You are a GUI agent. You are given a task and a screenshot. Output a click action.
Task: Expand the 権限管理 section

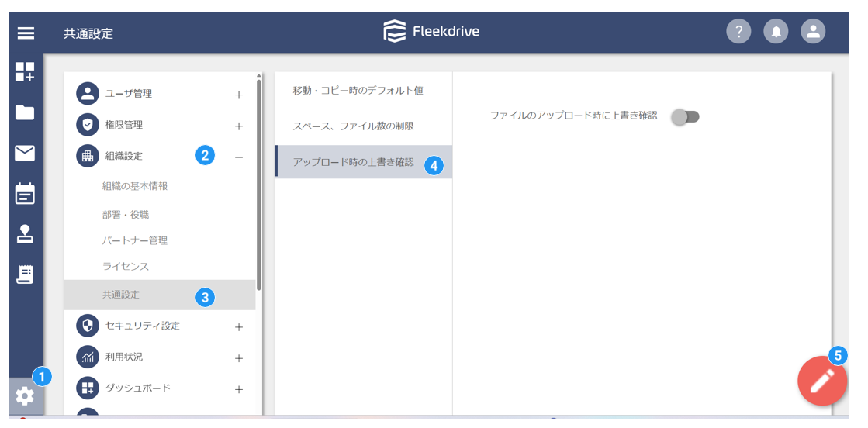pos(239,126)
